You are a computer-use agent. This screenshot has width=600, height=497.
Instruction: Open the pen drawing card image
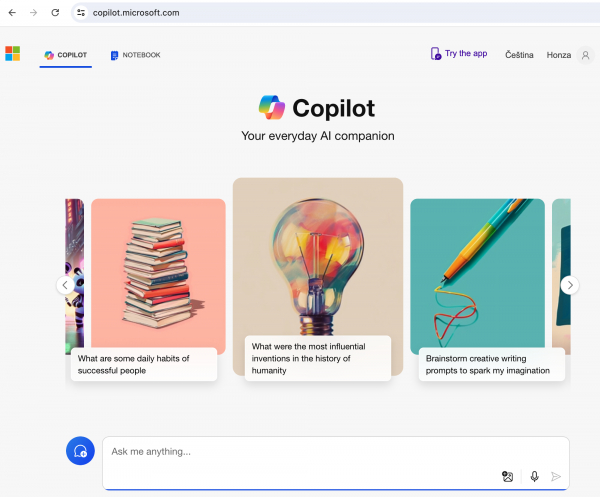478,273
